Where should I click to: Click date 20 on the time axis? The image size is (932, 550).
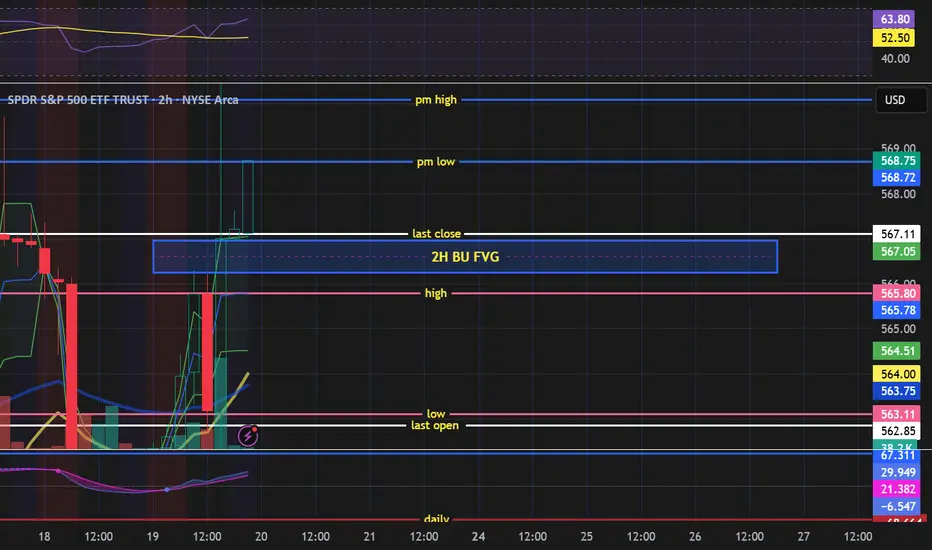[x=261, y=536]
